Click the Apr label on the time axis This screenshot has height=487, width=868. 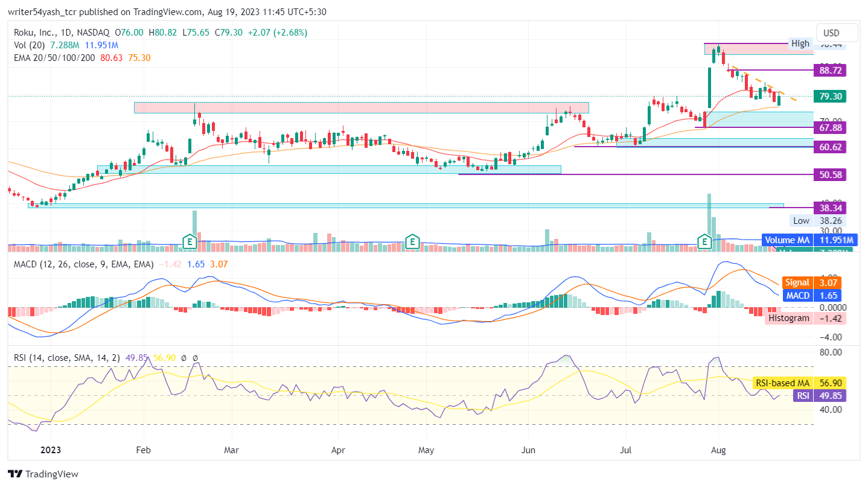pos(338,450)
